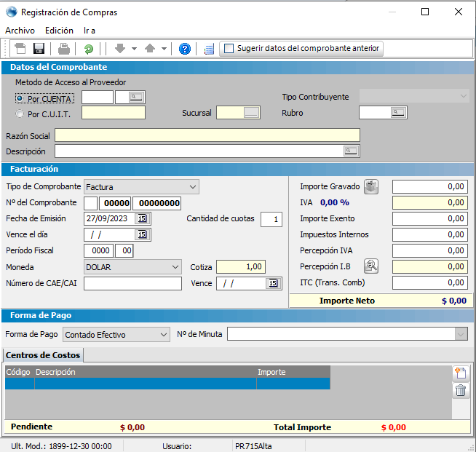The height and width of the screenshot is (452, 476).
Task: Click the calculator icon beside Importe Gravado
Action: 371,186
